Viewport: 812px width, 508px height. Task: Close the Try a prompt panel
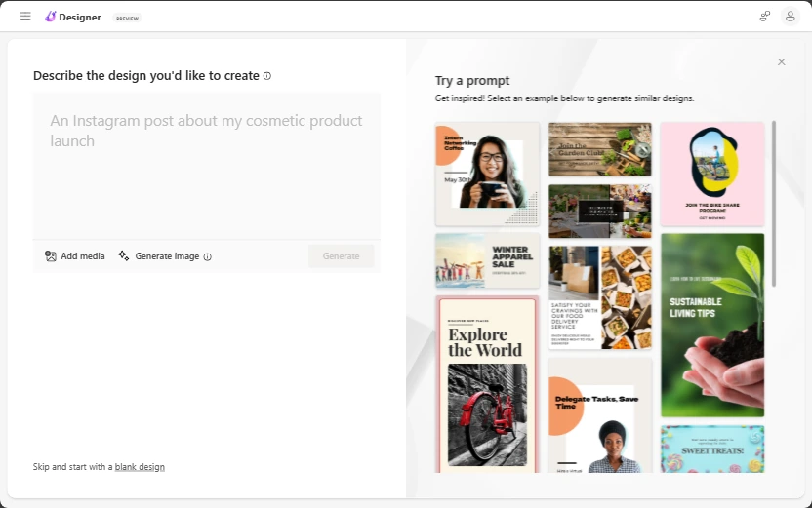pos(781,62)
